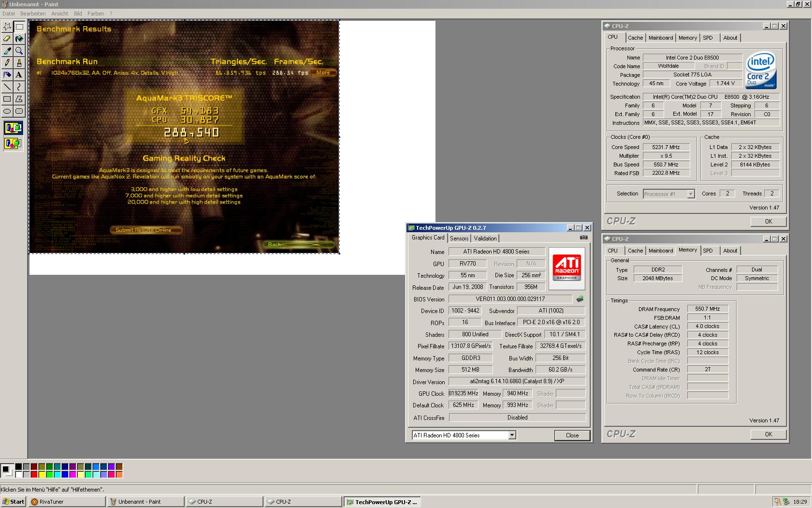Pick the bright green color swatch
812x508 pixels.
click(49, 474)
